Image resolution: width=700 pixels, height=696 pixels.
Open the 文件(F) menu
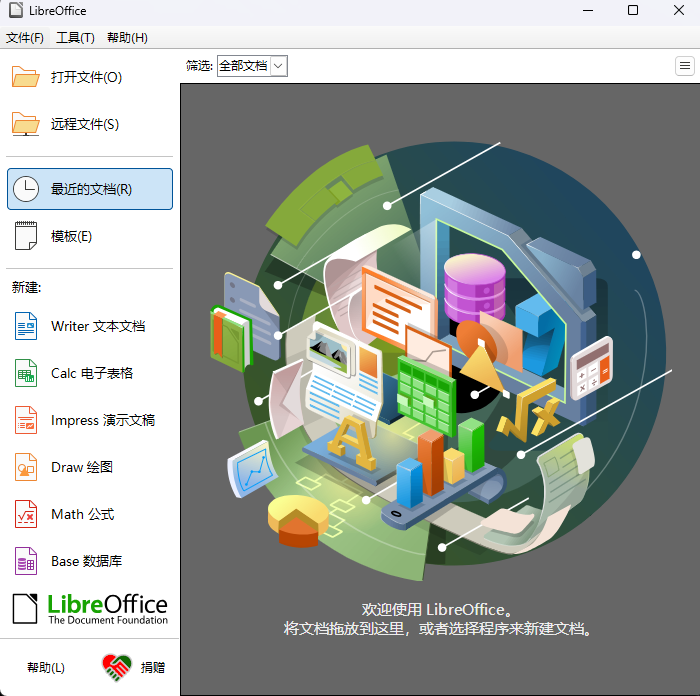tap(25, 38)
